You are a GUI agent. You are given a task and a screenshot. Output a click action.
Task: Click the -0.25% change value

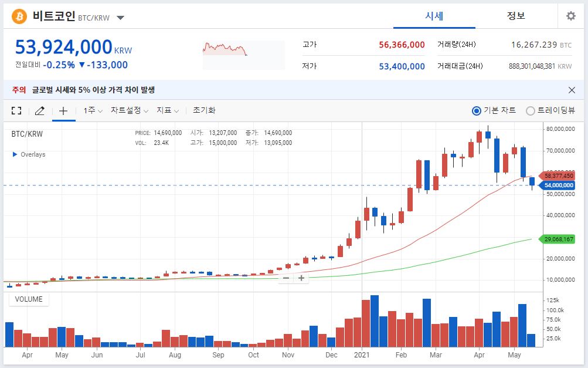coord(59,65)
